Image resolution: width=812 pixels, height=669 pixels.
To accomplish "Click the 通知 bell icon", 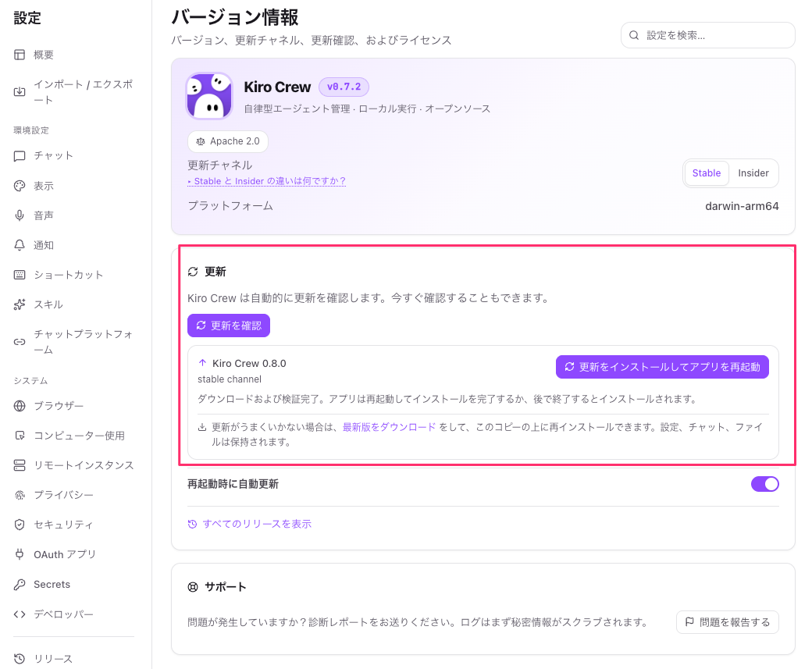I will click(x=20, y=245).
